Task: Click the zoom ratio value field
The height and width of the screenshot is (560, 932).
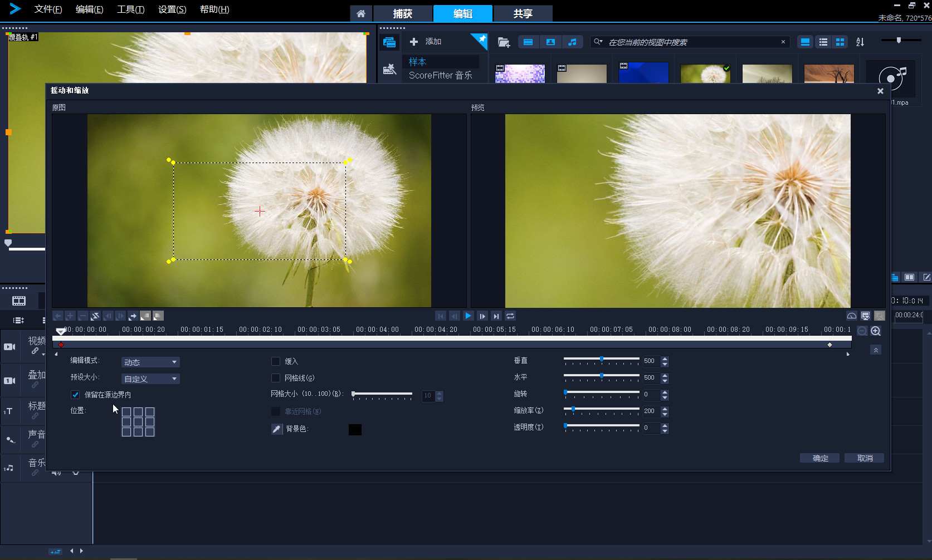Action: tap(651, 411)
